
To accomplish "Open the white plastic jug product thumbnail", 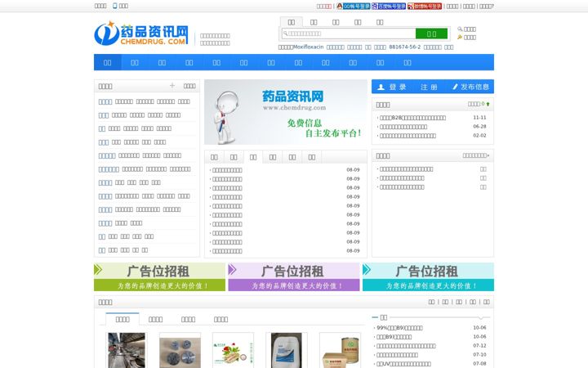I will click(x=287, y=350).
